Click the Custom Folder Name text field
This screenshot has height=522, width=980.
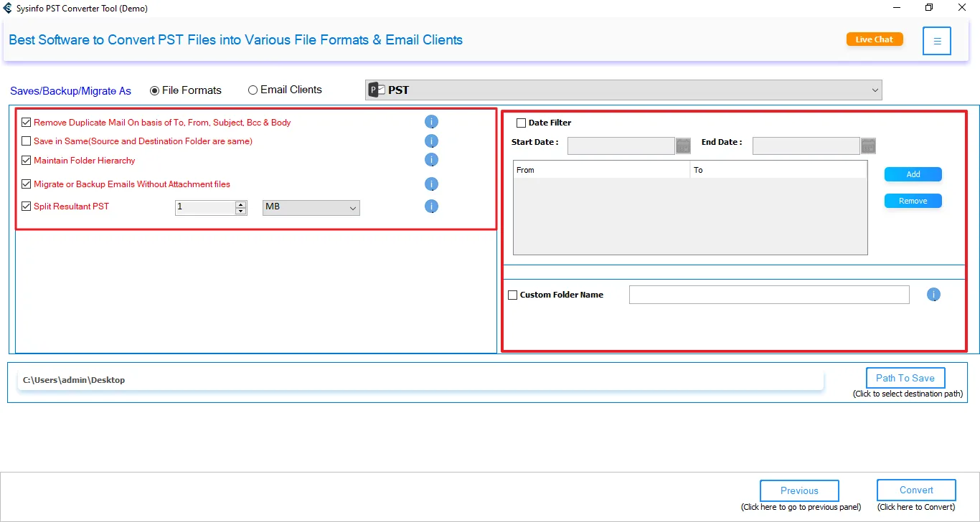pyautogui.click(x=768, y=295)
